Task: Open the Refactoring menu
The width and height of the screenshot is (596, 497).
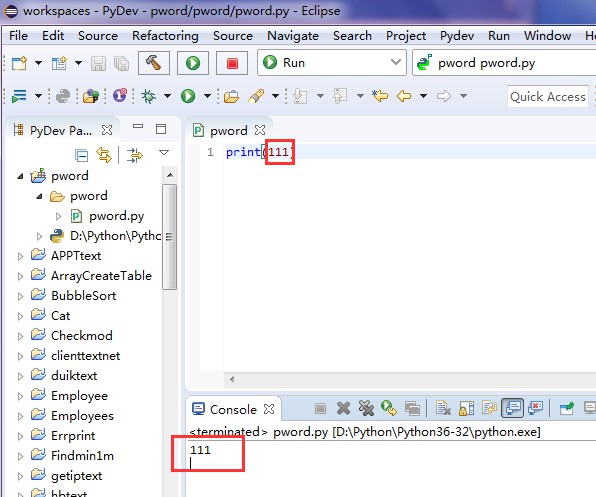Action: tap(165, 36)
